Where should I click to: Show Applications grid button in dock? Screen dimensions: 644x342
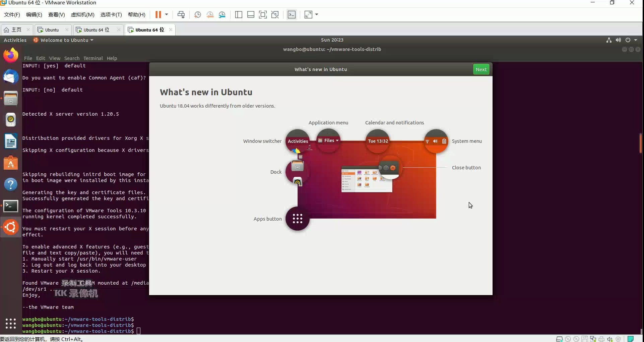tap(11, 323)
